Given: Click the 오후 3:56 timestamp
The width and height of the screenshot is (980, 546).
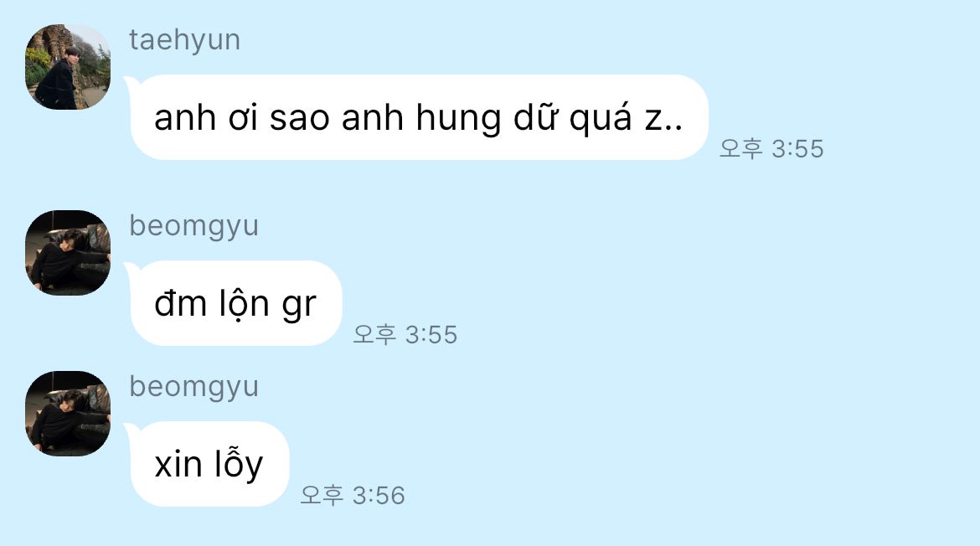Looking at the screenshot, I should tap(353, 496).
